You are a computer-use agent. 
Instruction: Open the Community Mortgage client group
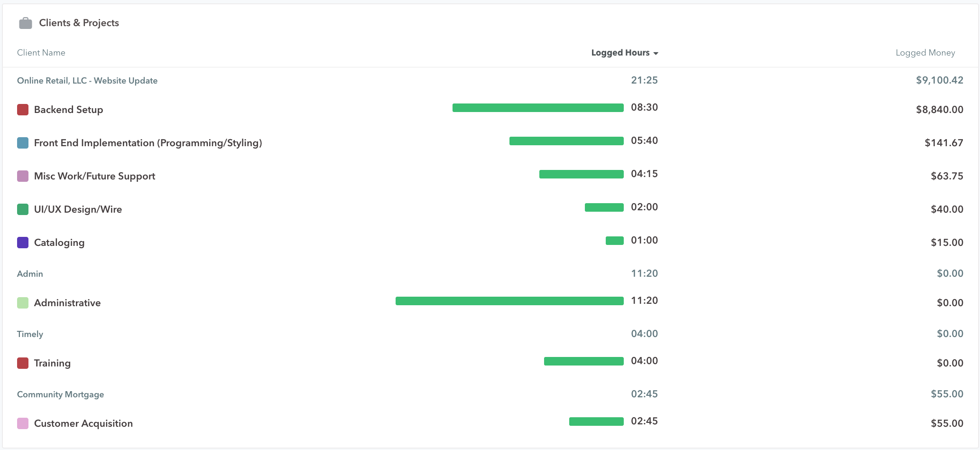(60, 394)
